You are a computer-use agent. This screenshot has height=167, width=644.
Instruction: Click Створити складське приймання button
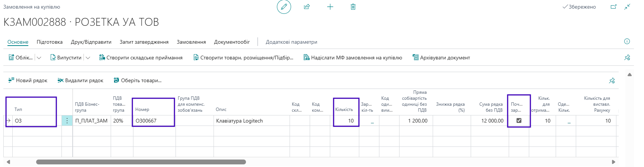[x=141, y=58]
